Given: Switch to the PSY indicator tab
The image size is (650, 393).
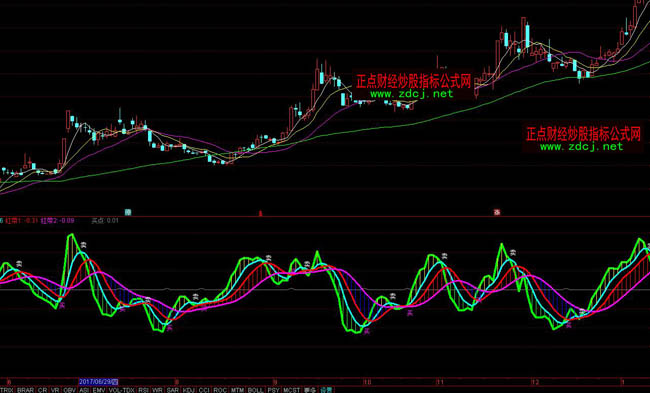Looking at the screenshot, I should pyautogui.click(x=273, y=390).
